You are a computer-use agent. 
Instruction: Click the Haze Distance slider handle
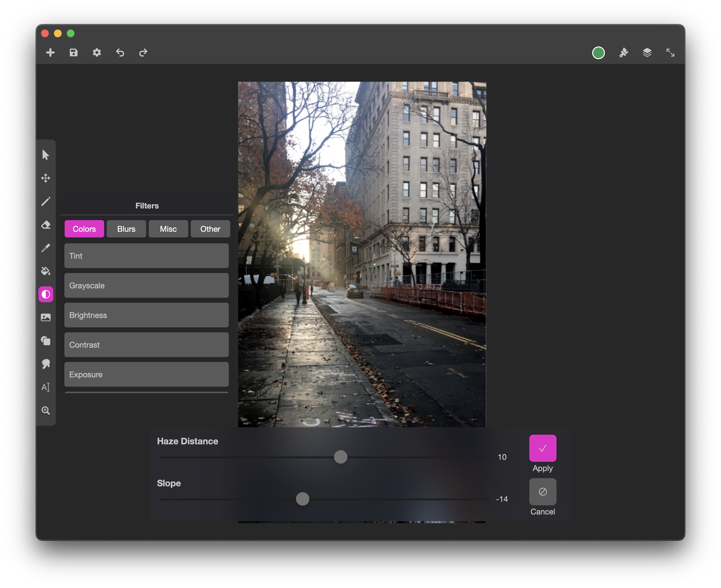[341, 457]
